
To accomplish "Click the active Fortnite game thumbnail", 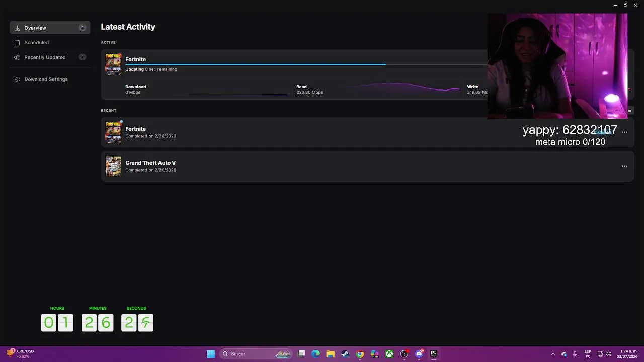I will coord(113,64).
